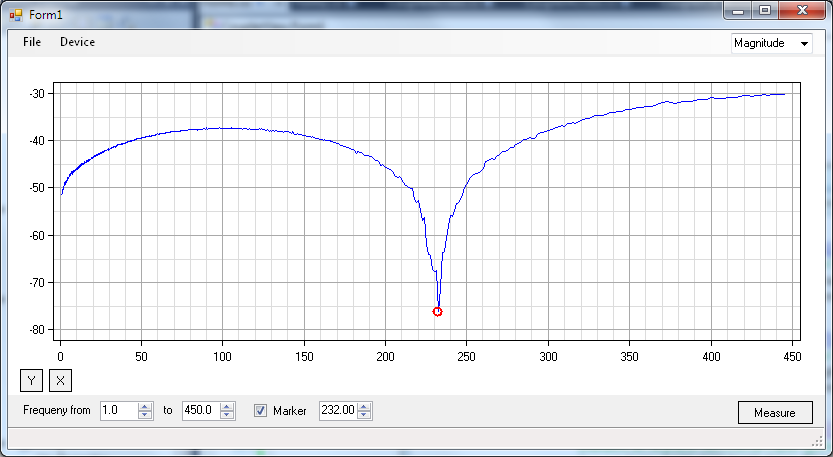Click the red marker circle on the plot
Screen dimensions: 833x457
tap(437, 312)
